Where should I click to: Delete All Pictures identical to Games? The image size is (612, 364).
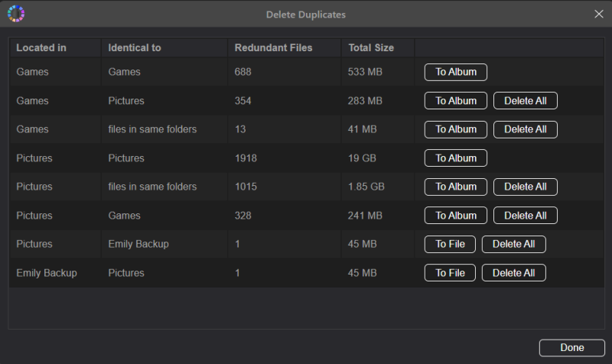click(x=525, y=216)
